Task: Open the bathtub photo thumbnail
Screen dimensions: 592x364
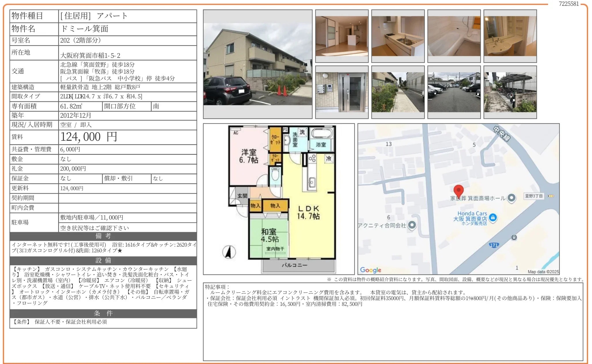Action: pyautogui.click(x=454, y=36)
